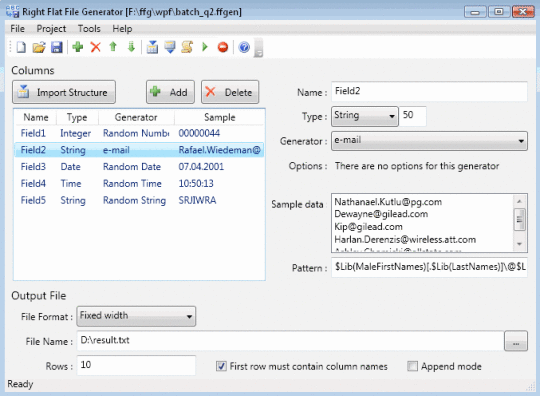The image size is (540, 396).
Task: Stop generation with the red stop icon
Action: click(223, 47)
